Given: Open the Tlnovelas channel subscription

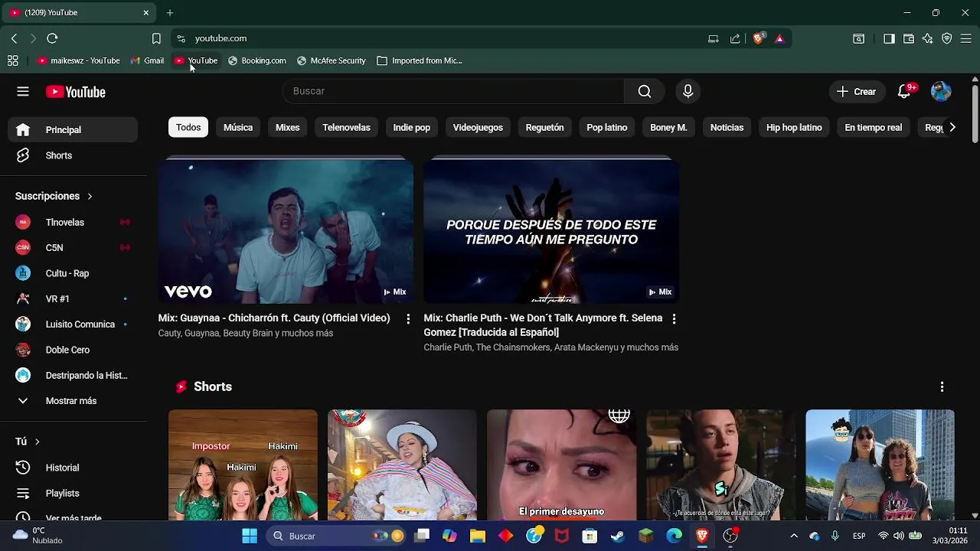Looking at the screenshot, I should pyautogui.click(x=73, y=222).
